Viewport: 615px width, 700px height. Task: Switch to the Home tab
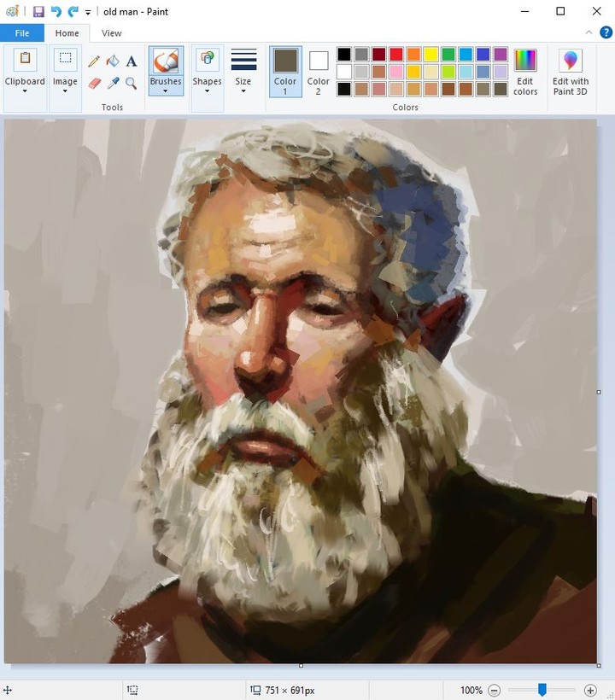click(67, 33)
